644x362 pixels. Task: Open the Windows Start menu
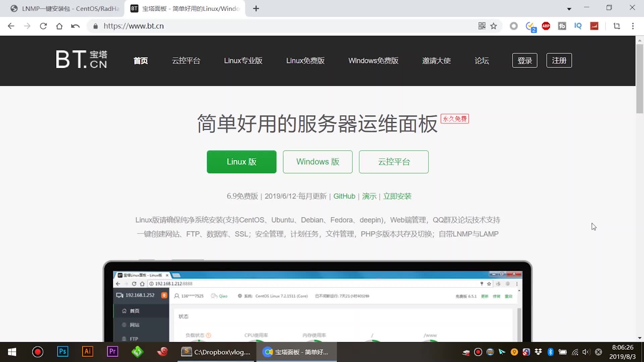12,352
